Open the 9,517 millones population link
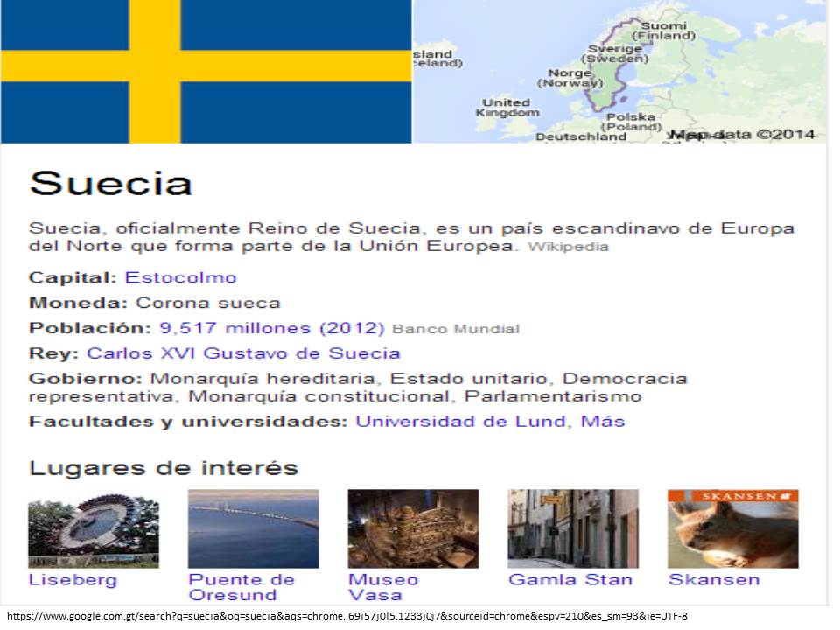The width and height of the screenshot is (840, 630). coord(271,329)
